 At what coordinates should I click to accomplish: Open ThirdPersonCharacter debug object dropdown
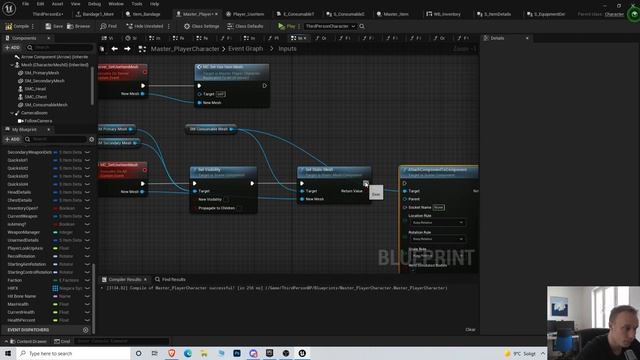click(x=330, y=26)
